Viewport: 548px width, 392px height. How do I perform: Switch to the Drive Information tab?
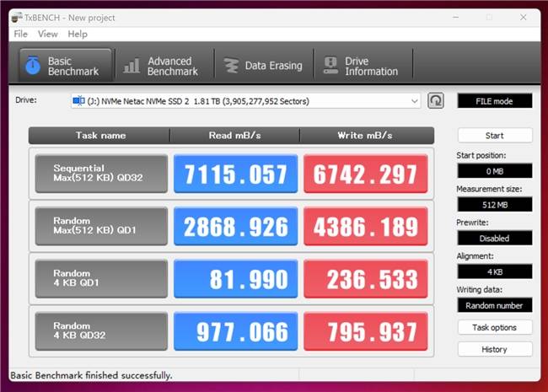(x=363, y=66)
